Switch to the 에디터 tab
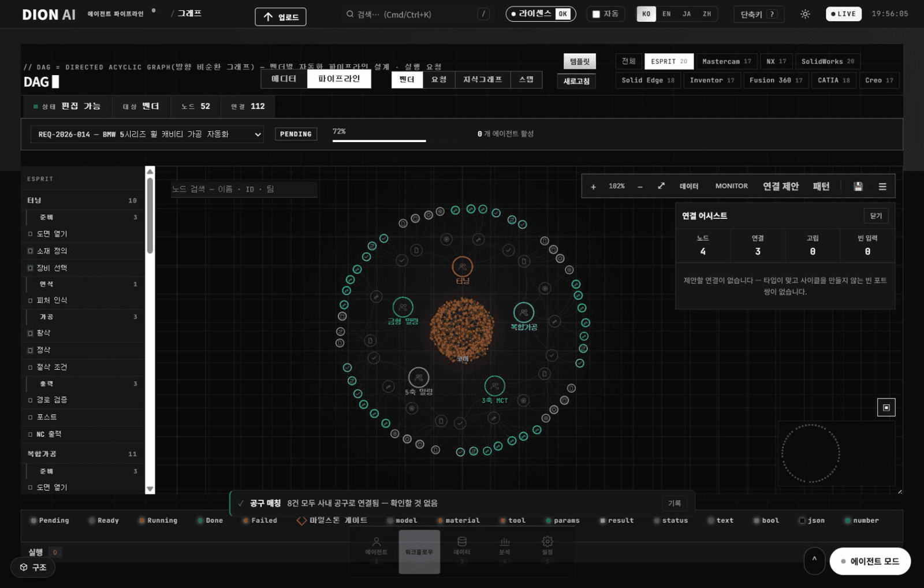This screenshot has height=588, width=924. [x=284, y=79]
